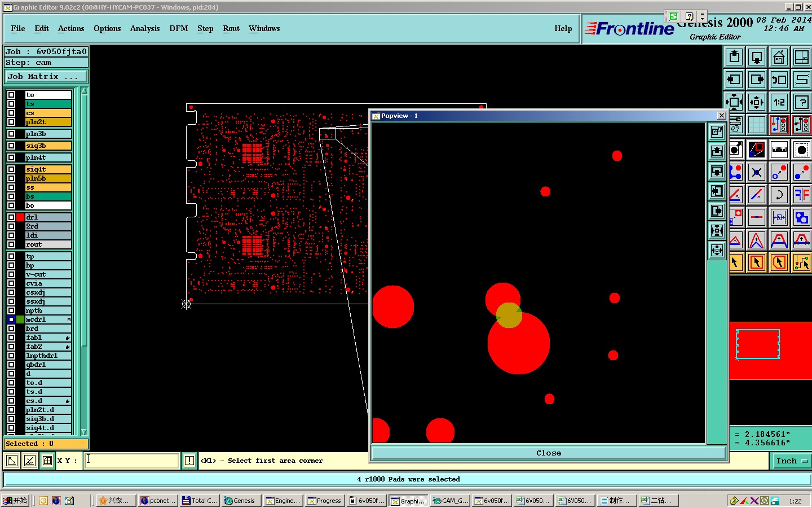Click Popview pan down icon
Image resolution: width=812 pixels, height=508 pixels.
(x=717, y=171)
